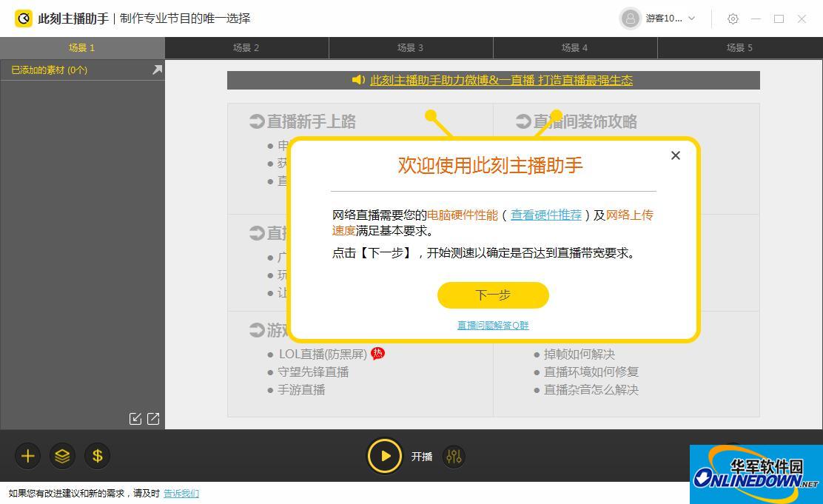Image resolution: width=823 pixels, height=504 pixels.
Task: Close the welcome dialog
Action: (x=676, y=155)
